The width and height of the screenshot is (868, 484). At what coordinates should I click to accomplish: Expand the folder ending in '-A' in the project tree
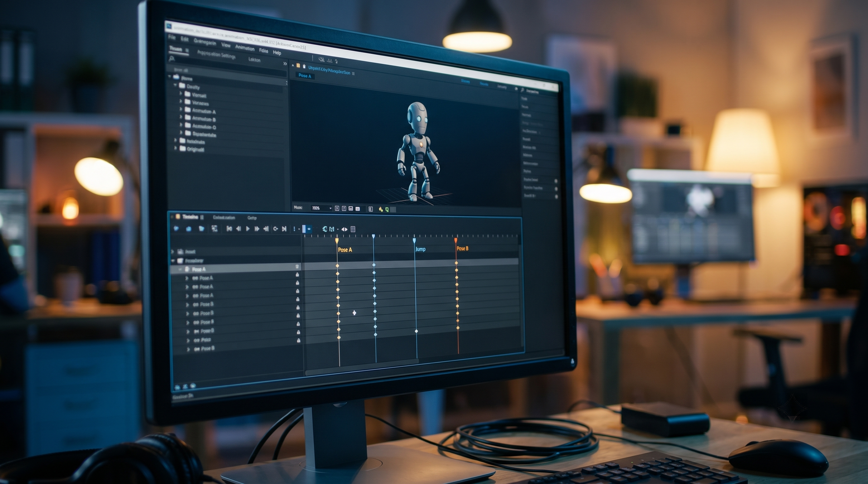coord(181,109)
